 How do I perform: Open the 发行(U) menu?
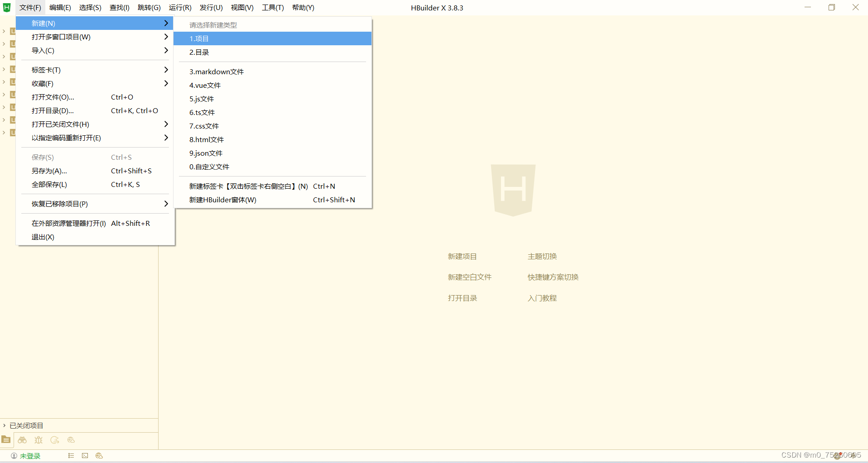[x=211, y=8]
